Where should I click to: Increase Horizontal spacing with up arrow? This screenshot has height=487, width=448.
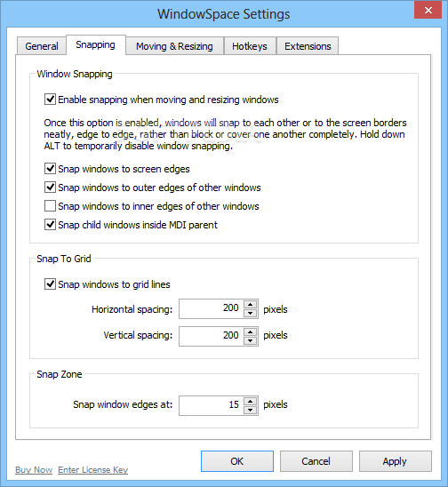pos(251,304)
